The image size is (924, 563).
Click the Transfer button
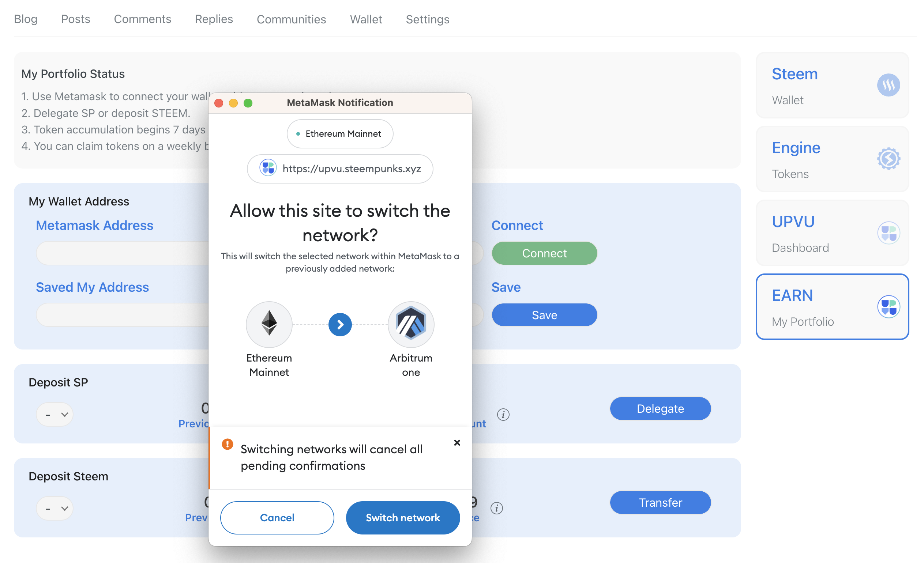click(660, 502)
